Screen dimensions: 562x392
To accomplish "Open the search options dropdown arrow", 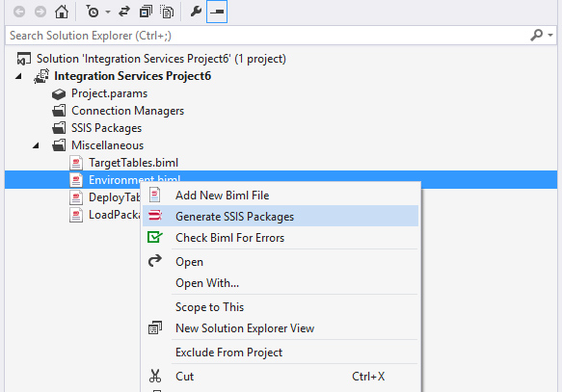I will [550, 35].
